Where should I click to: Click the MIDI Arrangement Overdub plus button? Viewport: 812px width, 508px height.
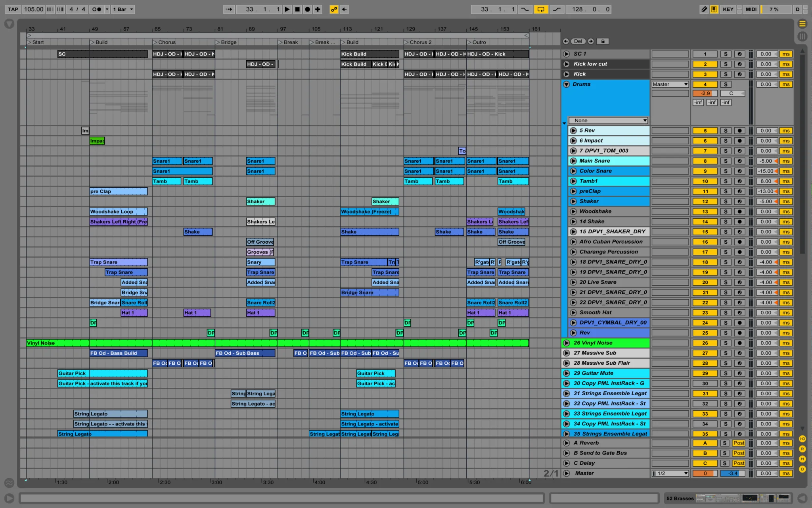(318, 9)
